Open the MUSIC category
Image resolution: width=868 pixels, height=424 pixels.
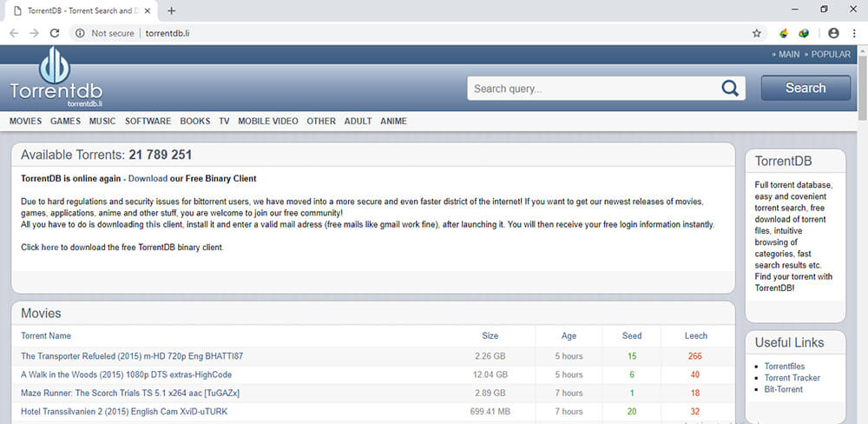pyautogui.click(x=102, y=121)
